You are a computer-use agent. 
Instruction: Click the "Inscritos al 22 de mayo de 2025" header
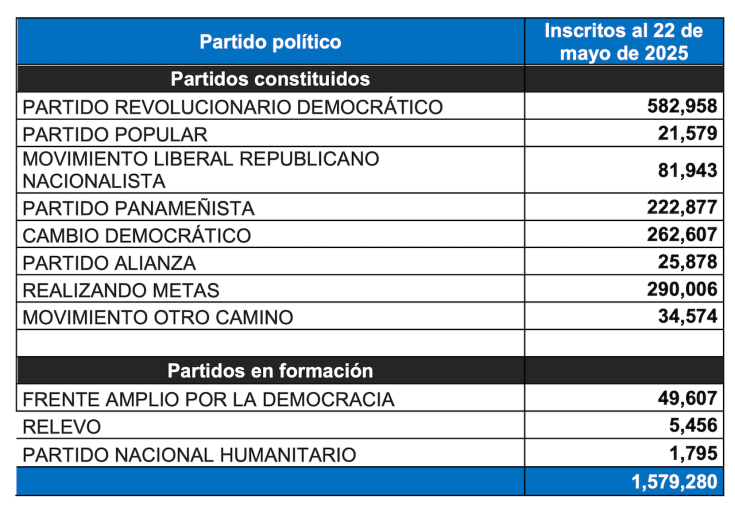tap(623, 42)
